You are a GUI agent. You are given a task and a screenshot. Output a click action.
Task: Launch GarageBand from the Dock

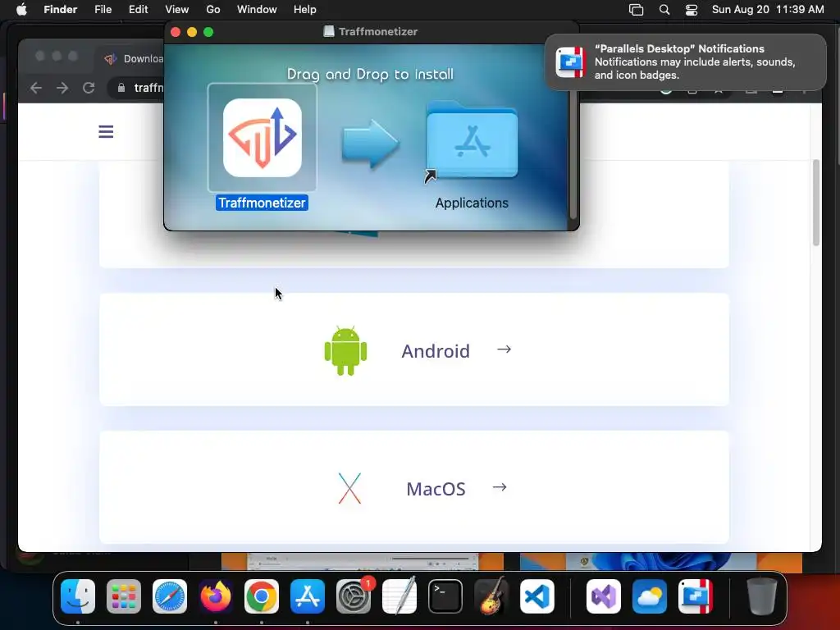pyautogui.click(x=491, y=596)
